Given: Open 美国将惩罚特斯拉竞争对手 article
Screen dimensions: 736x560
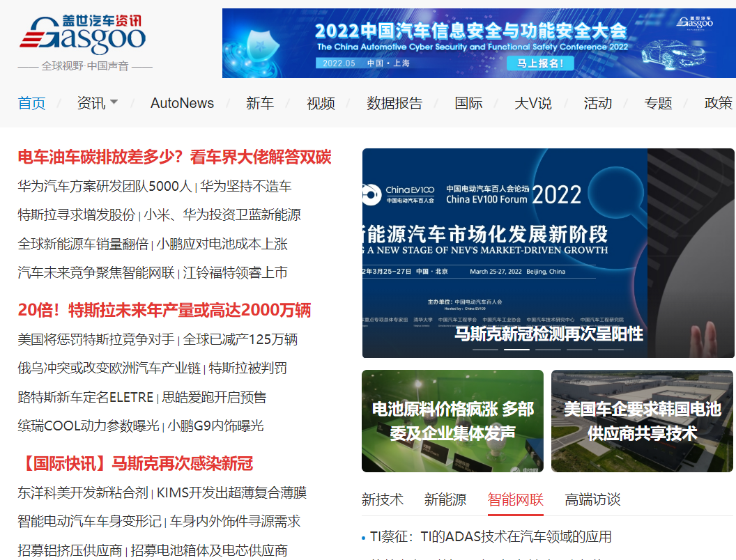Looking at the screenshot, I should coord(96,339).
